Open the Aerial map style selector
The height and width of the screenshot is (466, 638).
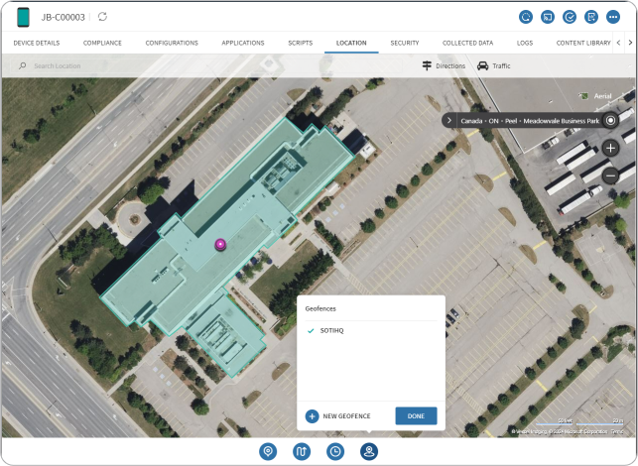(601, 96)
